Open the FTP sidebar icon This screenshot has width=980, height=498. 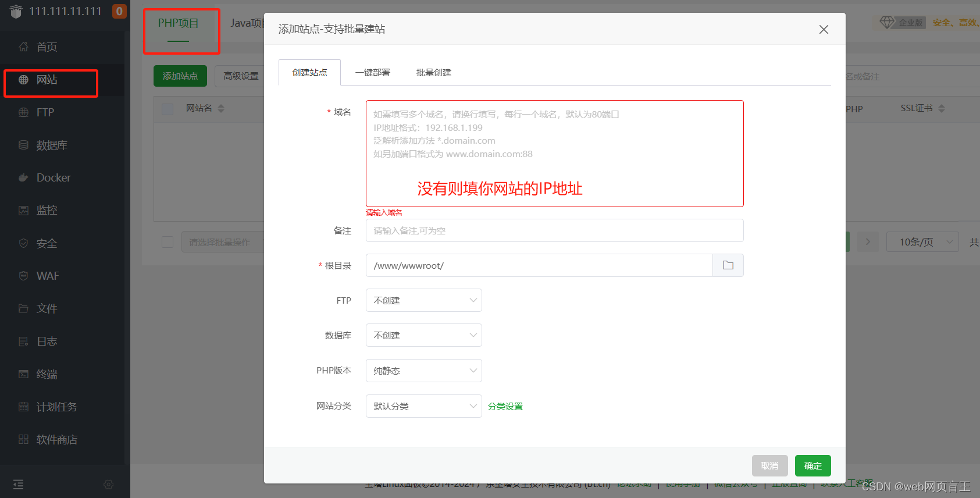(23, 112)
